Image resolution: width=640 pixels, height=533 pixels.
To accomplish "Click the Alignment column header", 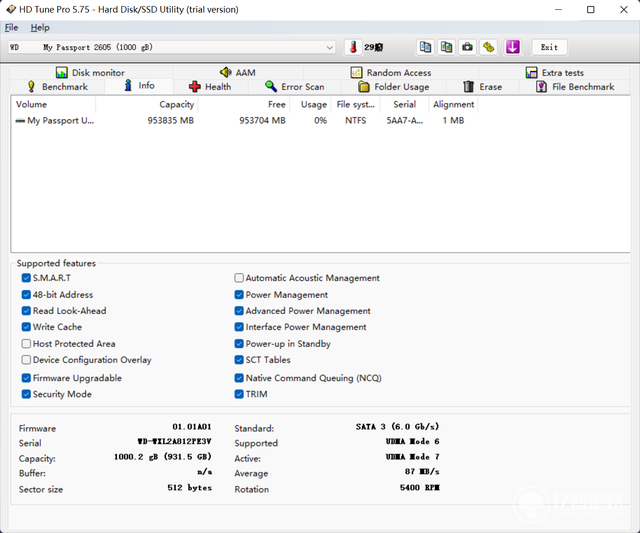I will (453, 104).
